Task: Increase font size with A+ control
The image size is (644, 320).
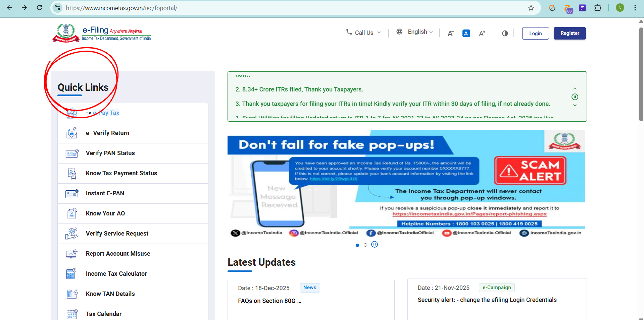Action: (482, 33)
